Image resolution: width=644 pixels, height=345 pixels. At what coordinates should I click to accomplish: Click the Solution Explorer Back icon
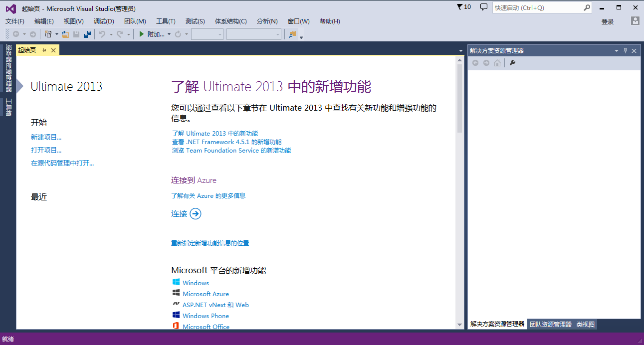475,63
